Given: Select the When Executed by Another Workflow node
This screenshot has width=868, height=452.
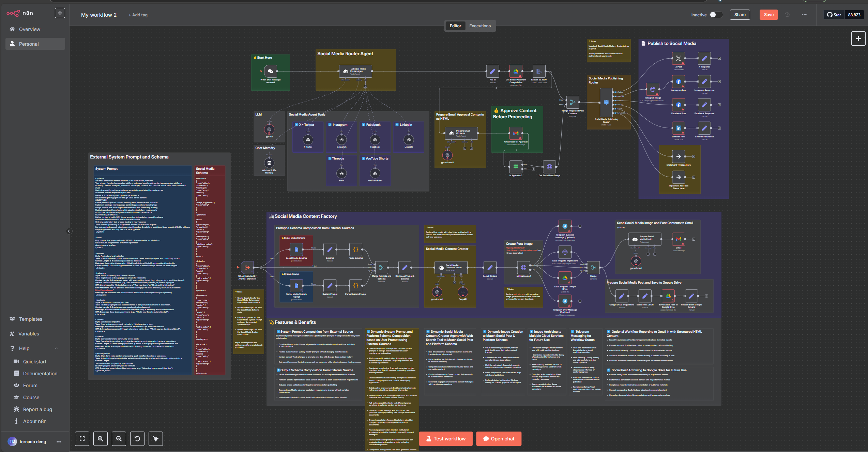Looking at the screenshot, I should click(x=247, y=268).
